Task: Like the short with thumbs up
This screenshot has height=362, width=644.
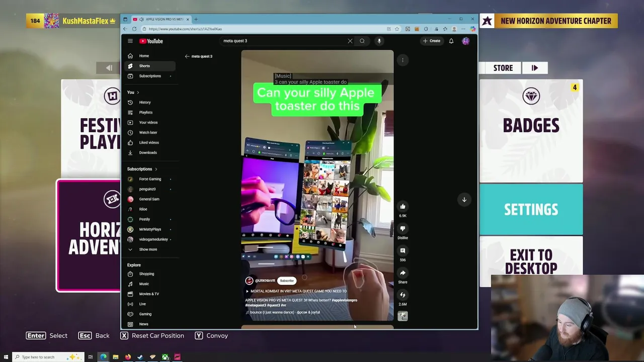Action: 403,206
